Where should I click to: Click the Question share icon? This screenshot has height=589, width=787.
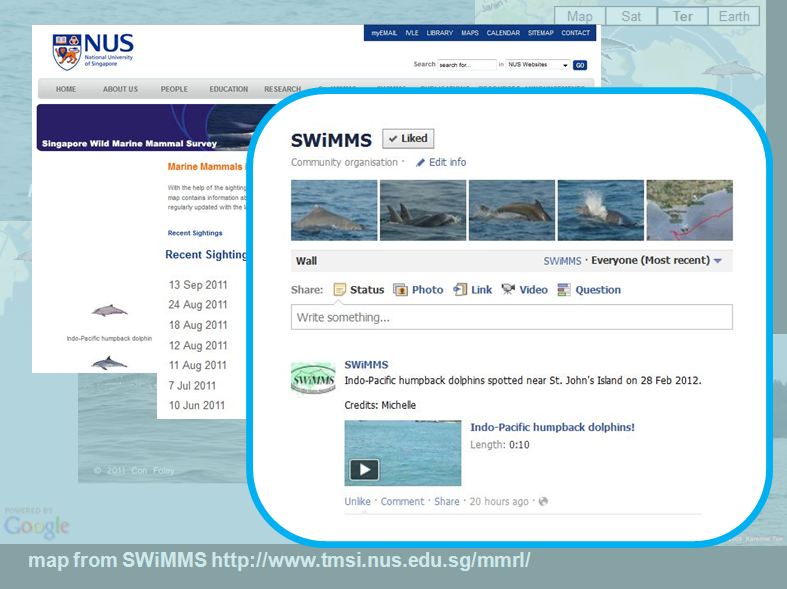click(x=564, y=290)
